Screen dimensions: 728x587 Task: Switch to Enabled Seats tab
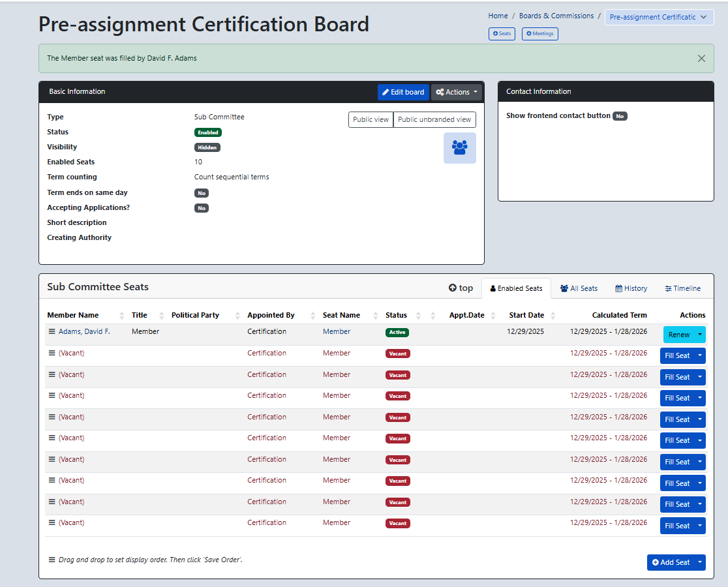516,288
